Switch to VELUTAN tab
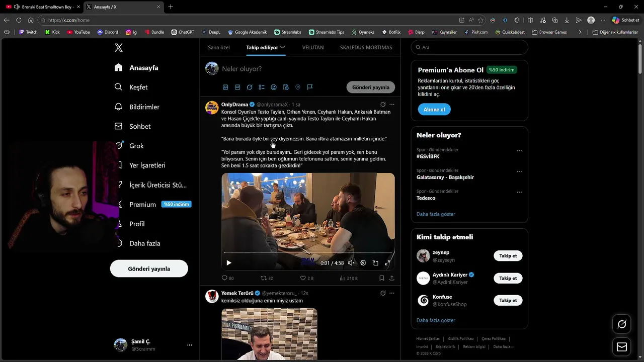The image size is (644, 362). pos(313,47)
